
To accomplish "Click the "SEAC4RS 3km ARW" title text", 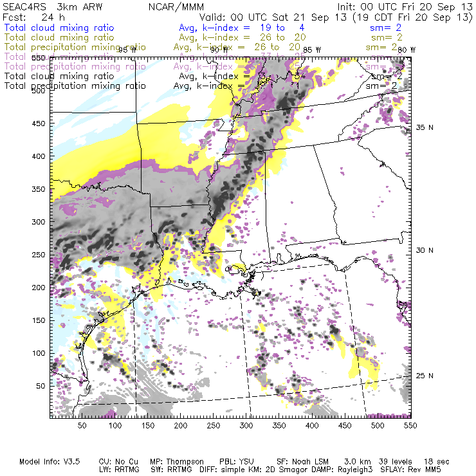I will point(53,7).
